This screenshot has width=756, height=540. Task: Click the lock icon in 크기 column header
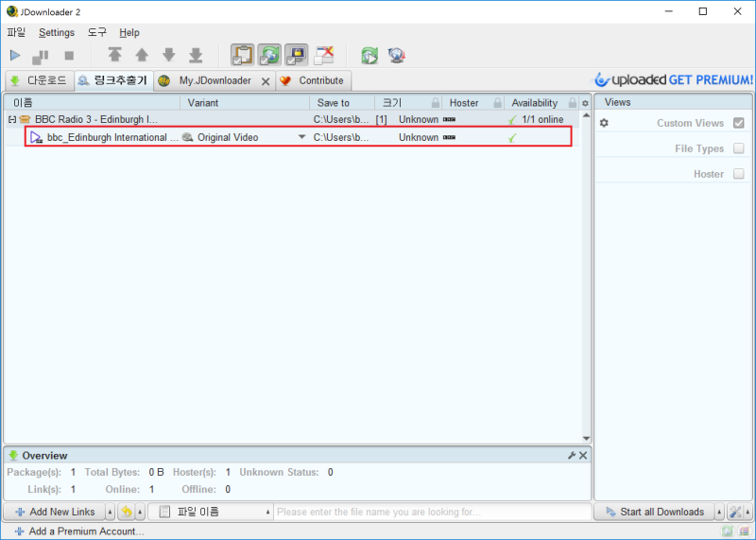tap(436, 103)
